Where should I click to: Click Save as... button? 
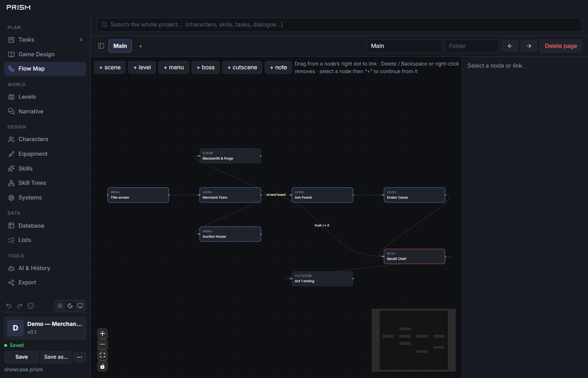click(56, 357)
